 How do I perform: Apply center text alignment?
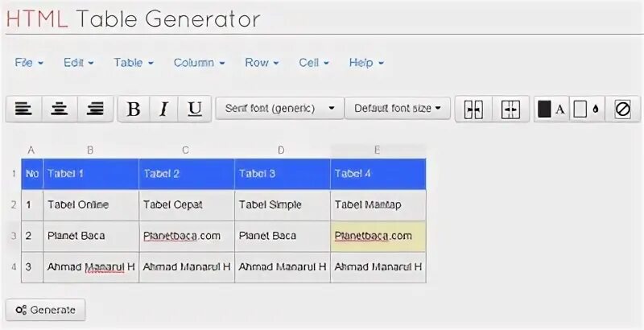coord(59,109)
